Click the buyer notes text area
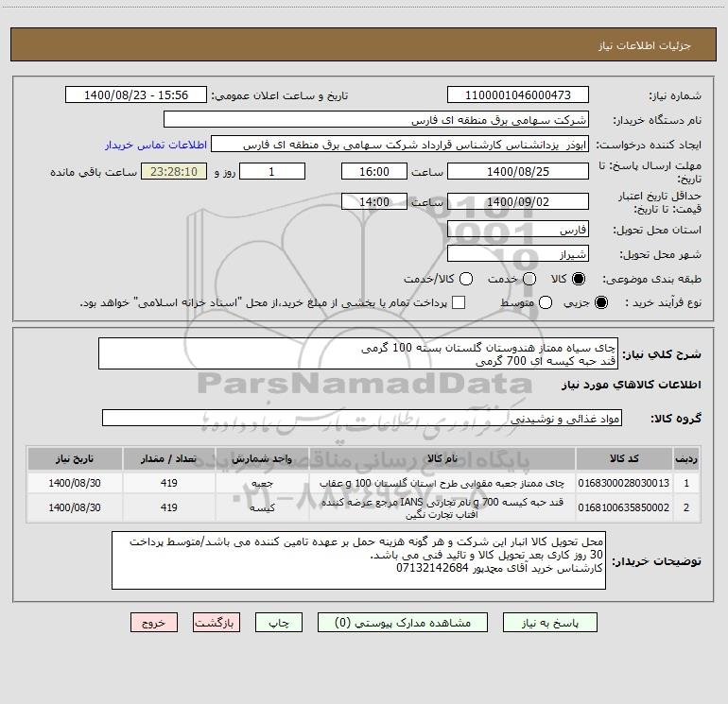Viewport: 728px width, 704px height. [x=358, y=560]
